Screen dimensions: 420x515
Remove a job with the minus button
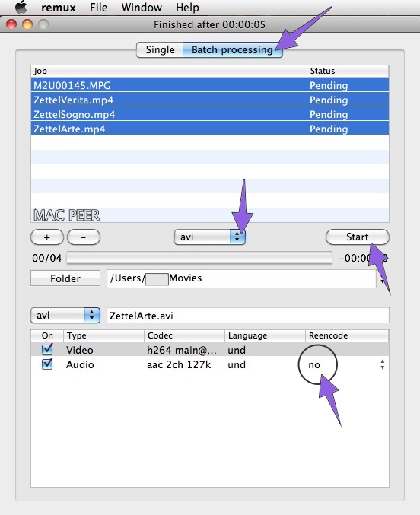[x=84, y=237]
